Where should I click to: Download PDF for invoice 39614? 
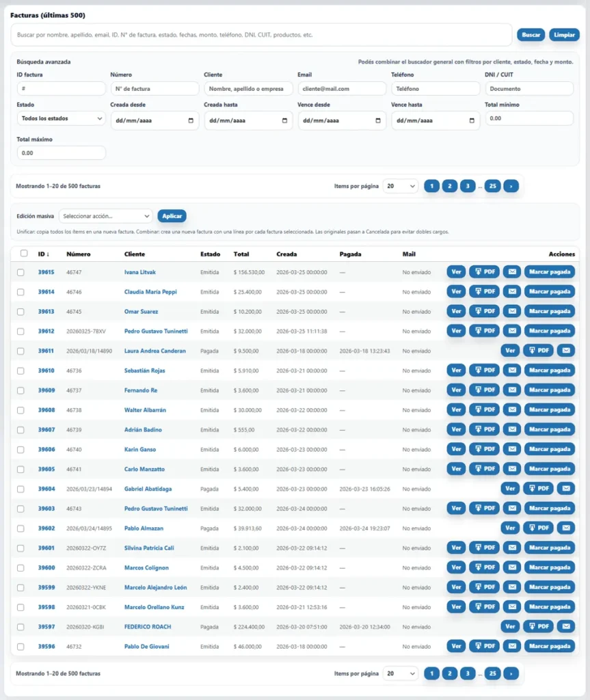tap(484, 292)
